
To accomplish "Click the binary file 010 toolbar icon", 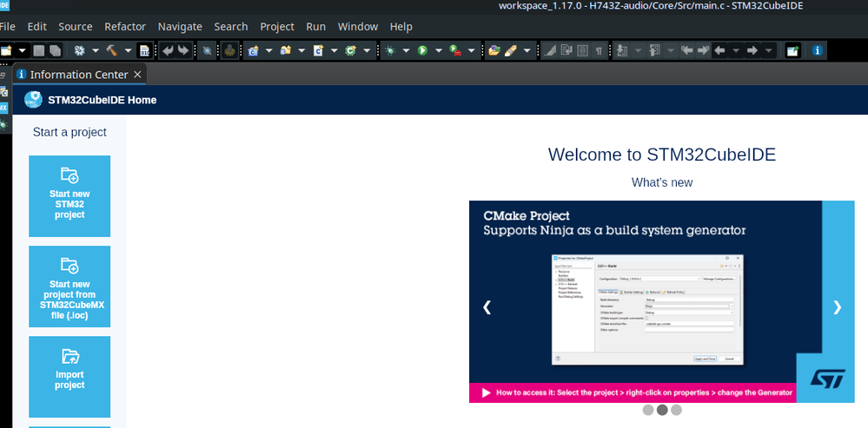I will (144, 51).
